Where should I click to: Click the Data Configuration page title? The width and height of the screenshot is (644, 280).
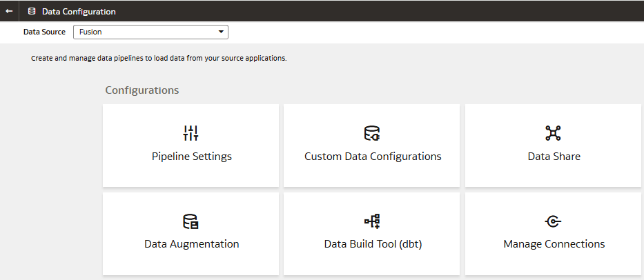pyautogui.click(x=79, y=12)
